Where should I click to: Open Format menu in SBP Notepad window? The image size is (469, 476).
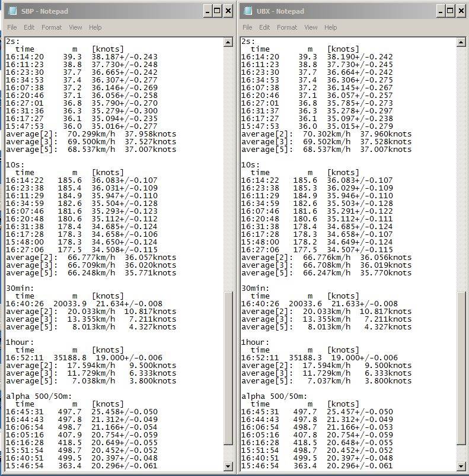pos(52,27)
